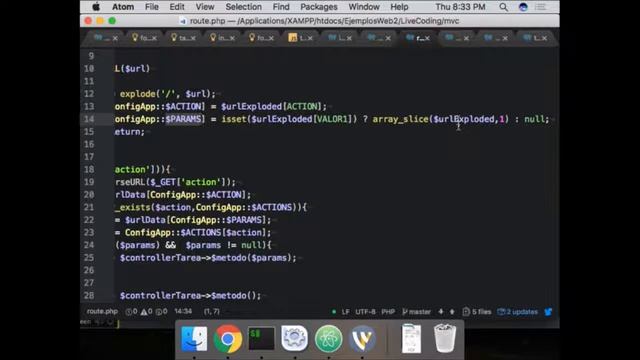Change the PHP grammar selector
This screenshot has height=360, width=640.
388,312
